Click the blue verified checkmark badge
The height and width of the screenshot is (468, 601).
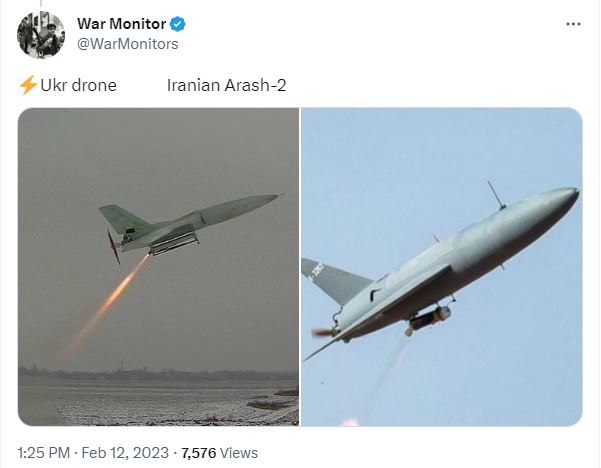pos(177,24)
